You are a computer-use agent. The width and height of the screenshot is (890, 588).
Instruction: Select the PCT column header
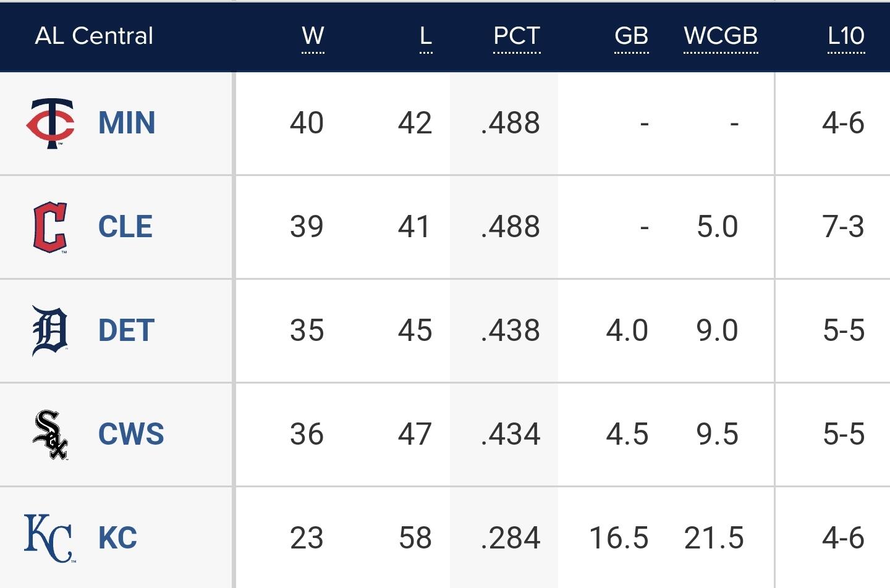pos(517,36)
